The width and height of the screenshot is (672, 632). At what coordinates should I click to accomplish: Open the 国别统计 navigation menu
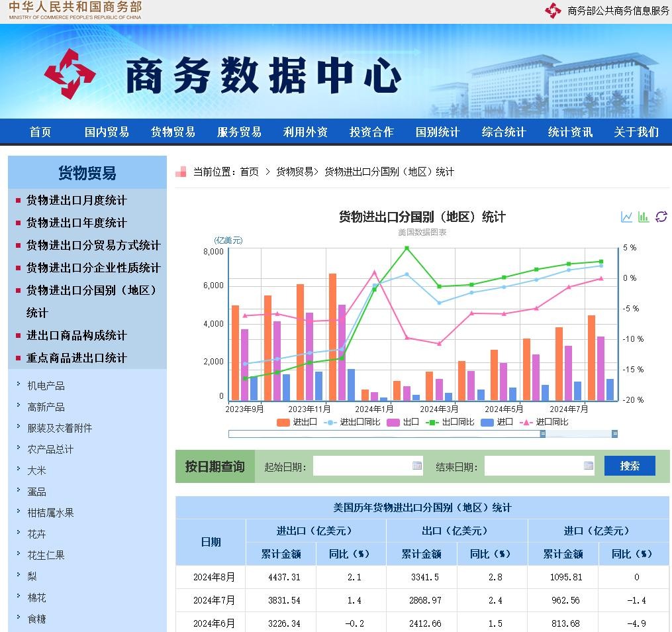tap(437, 132)
